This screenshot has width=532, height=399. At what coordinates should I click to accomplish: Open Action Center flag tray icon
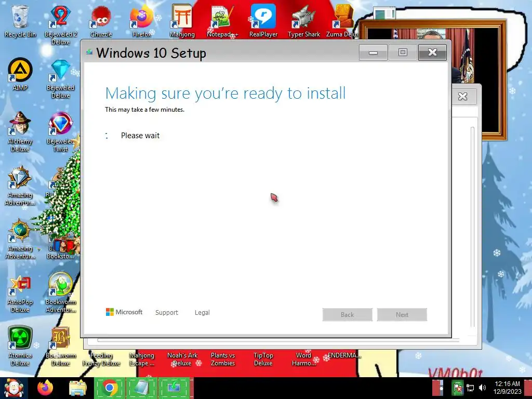[x=458, y=388]
